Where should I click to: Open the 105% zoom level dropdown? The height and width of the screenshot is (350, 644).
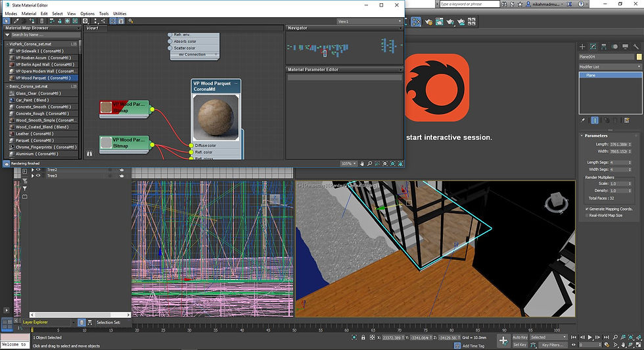[349, 164]
